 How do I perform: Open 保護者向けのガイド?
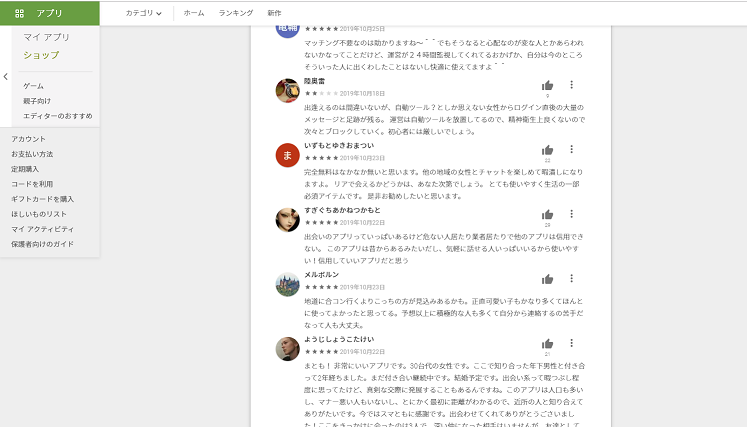(x=42, y=244)
